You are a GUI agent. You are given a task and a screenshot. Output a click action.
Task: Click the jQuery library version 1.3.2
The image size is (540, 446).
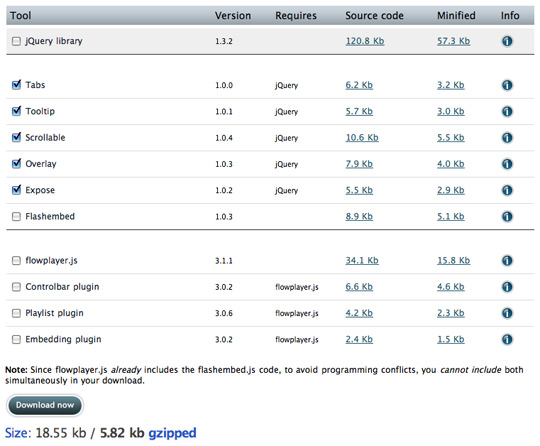[224, 41]
